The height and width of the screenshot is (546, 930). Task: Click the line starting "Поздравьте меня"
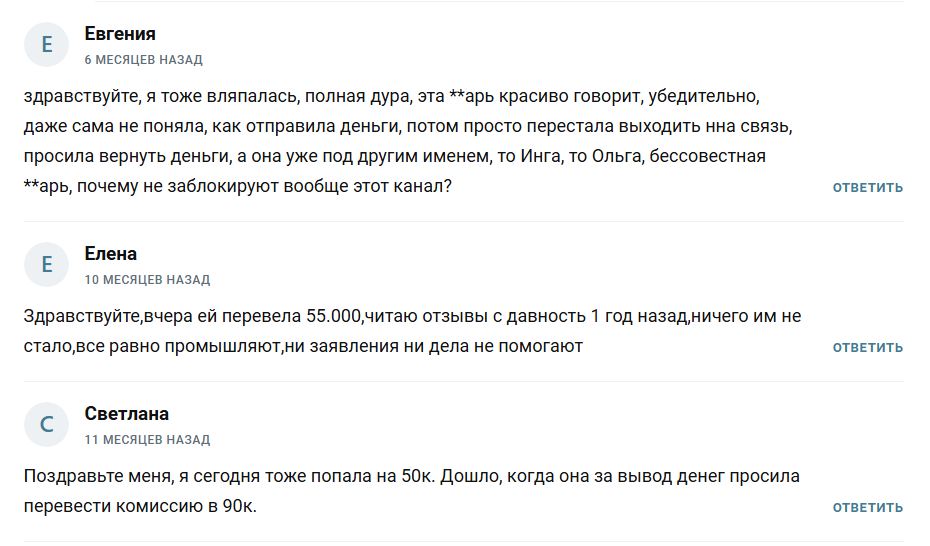coord(411,476)
